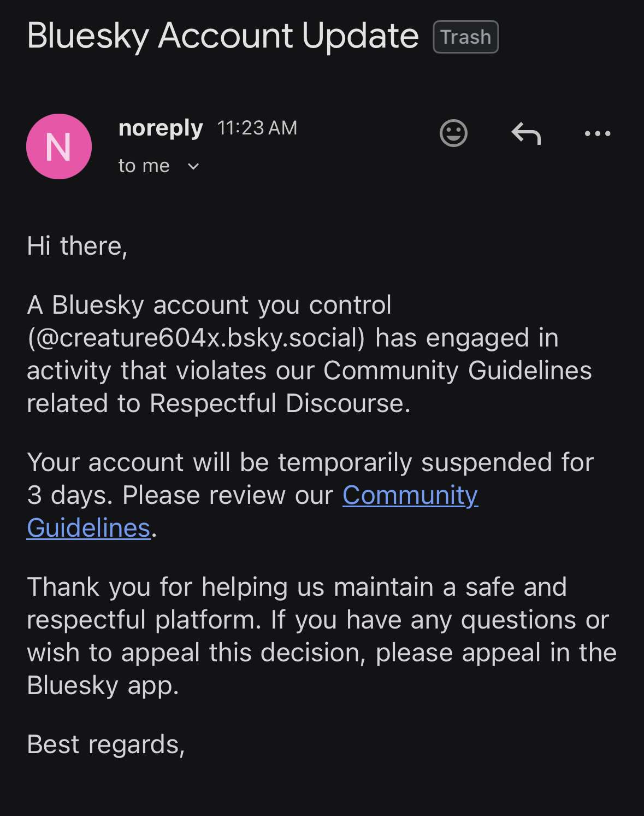Select the sender name noreply
The height and width of the screenshot is (816, 644).
tap(161, 128)
